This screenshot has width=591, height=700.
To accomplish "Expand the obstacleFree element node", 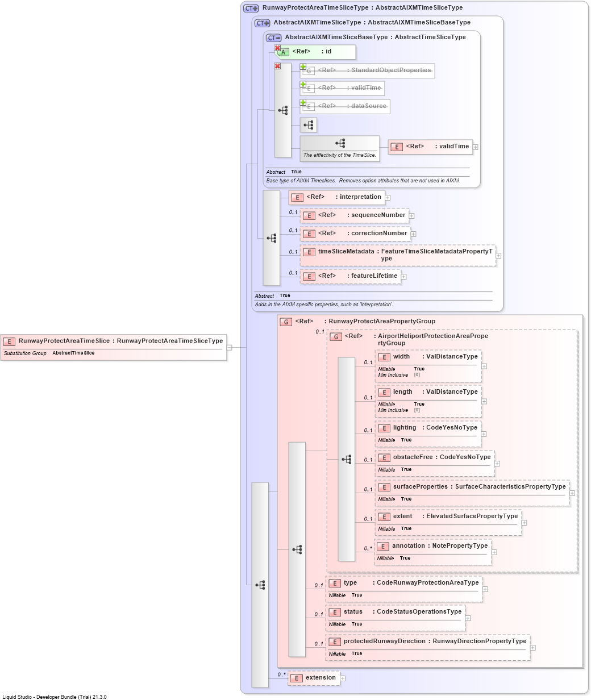I will 497,464.
